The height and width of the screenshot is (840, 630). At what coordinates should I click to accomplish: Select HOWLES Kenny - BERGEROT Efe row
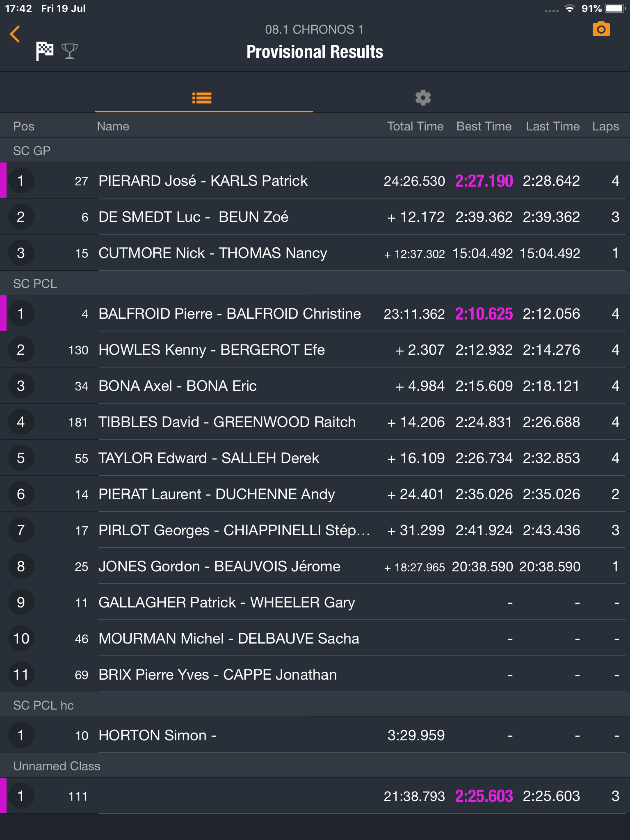315,350
